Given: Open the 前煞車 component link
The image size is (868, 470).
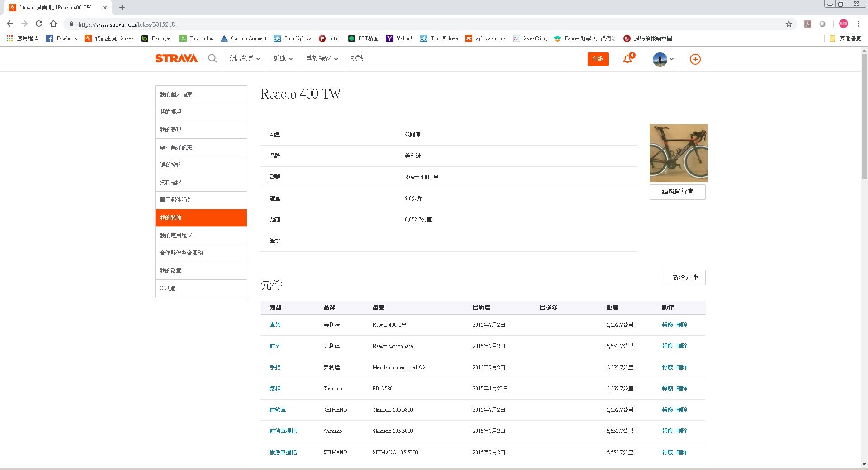Looking at the screenshot, I should pos(278,410).
